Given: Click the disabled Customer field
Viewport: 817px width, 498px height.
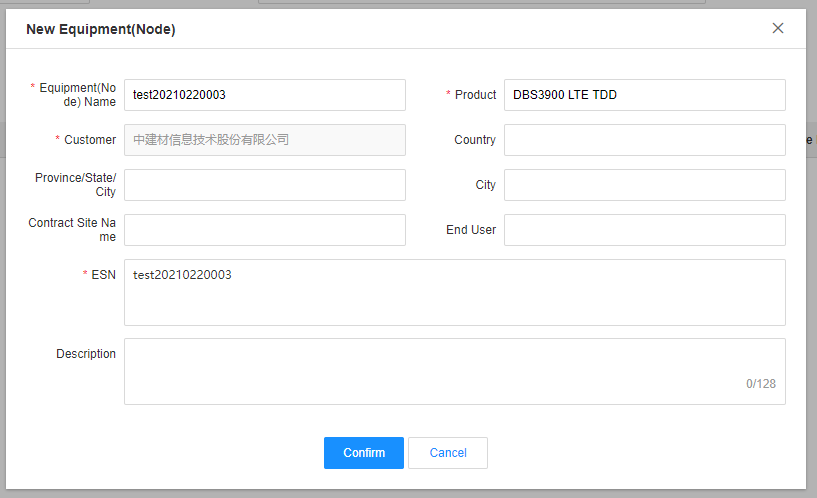Looking at the screenshot, I should [265, 140].
